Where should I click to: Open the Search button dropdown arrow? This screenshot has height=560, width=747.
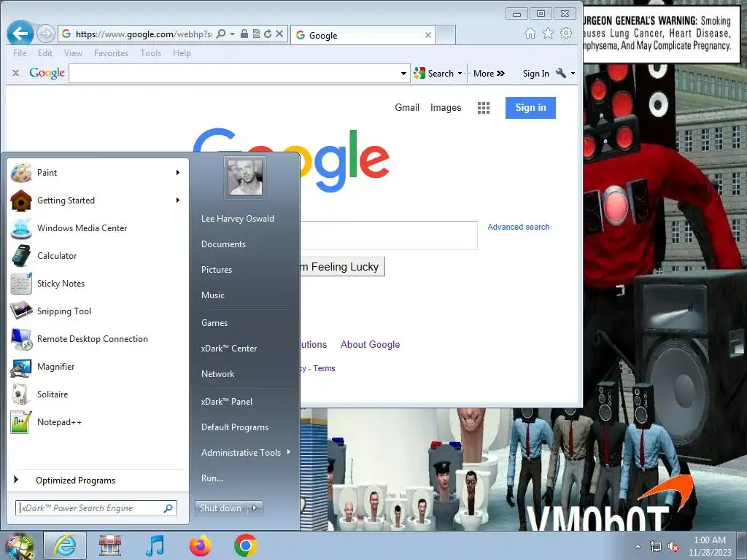[x=460, y=74]
